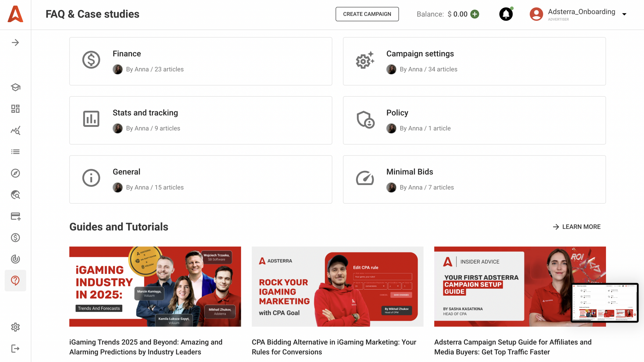644x362 pixels.
Task: Open the compass icon in sidebar
Action: (x=15, y=173)
